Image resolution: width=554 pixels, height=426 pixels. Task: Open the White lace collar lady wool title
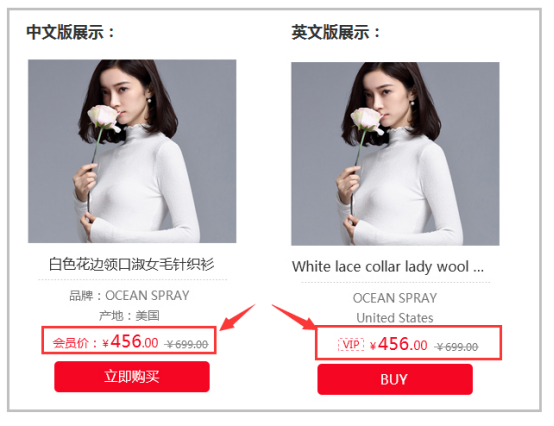[388, 267]
